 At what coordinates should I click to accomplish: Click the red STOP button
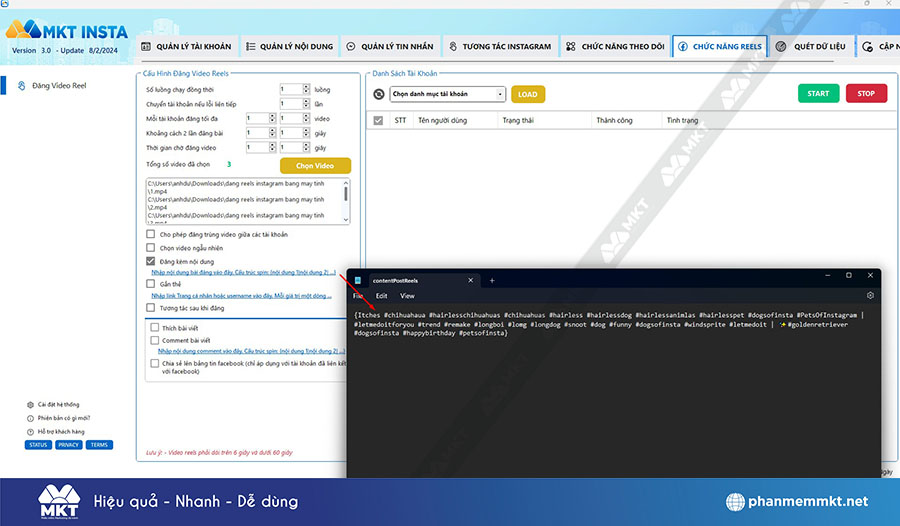click(866, 94)
